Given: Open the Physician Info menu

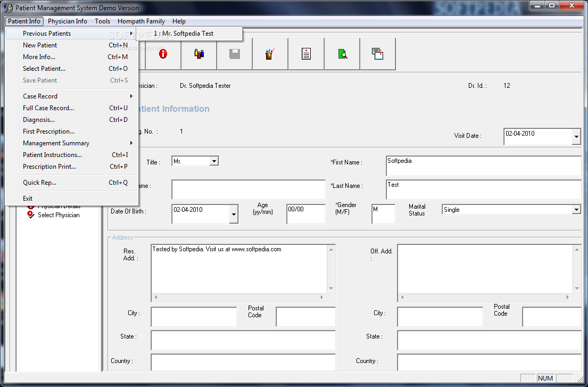Looking at the screenshot, I should coord(68,21).
